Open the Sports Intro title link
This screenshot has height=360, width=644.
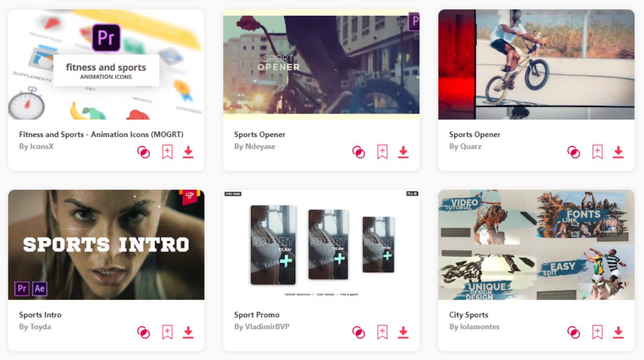pyautogui.click(x=40, y=315)
